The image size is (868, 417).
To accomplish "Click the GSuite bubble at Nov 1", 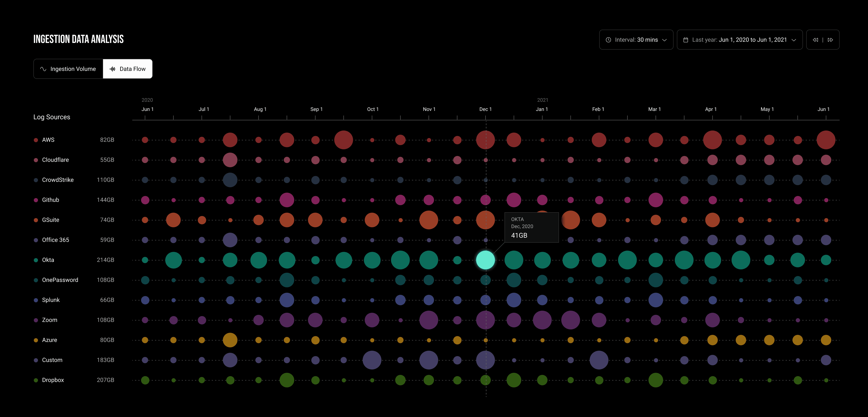I will coord(429,220).
